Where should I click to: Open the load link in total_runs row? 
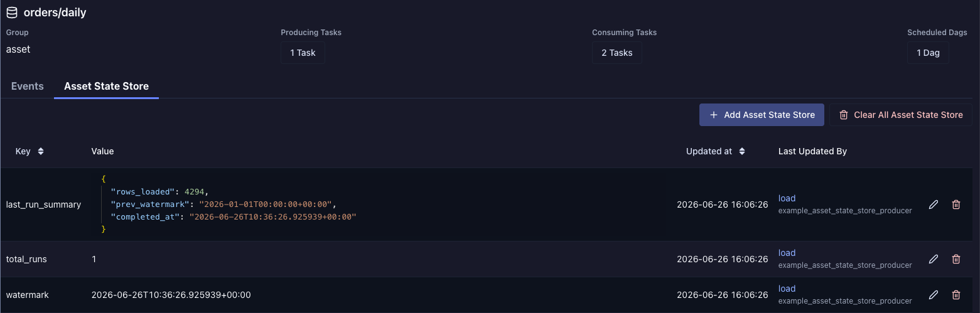pos(787,253)
